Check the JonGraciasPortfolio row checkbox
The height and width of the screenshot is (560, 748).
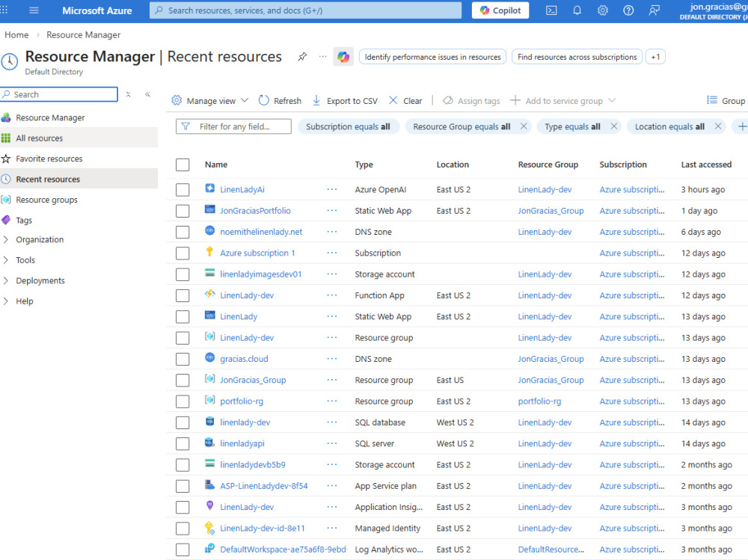pyautogui.click(x=183, y=211)
